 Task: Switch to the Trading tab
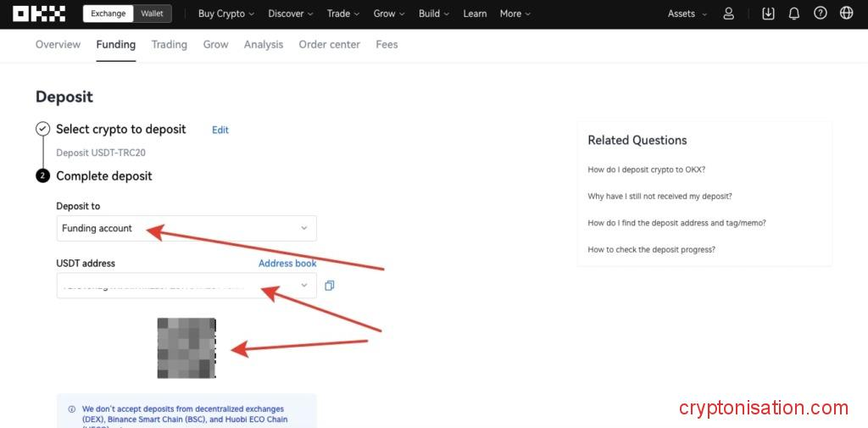click(x=169, y=44)
